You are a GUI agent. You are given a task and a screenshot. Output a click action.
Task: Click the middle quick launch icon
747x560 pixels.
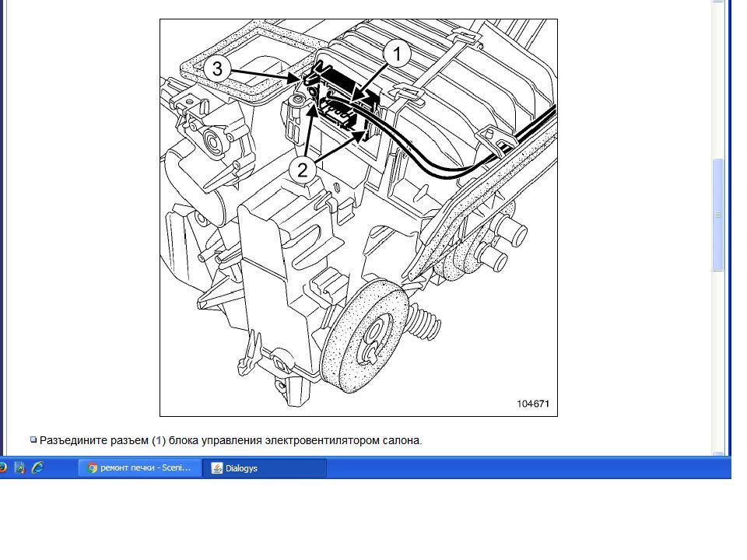coord(19,467)
